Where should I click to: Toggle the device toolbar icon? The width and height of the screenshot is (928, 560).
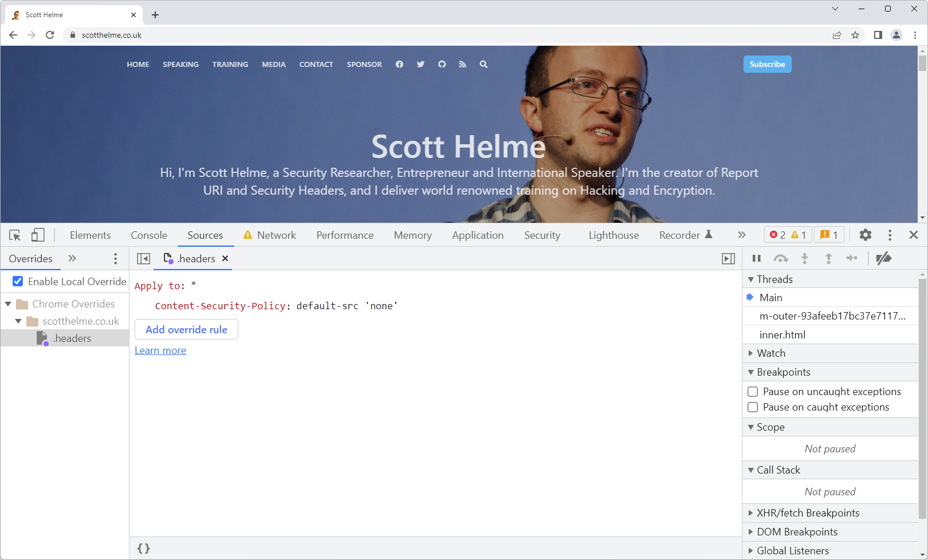pyautogui.click(x=38, y=235)
